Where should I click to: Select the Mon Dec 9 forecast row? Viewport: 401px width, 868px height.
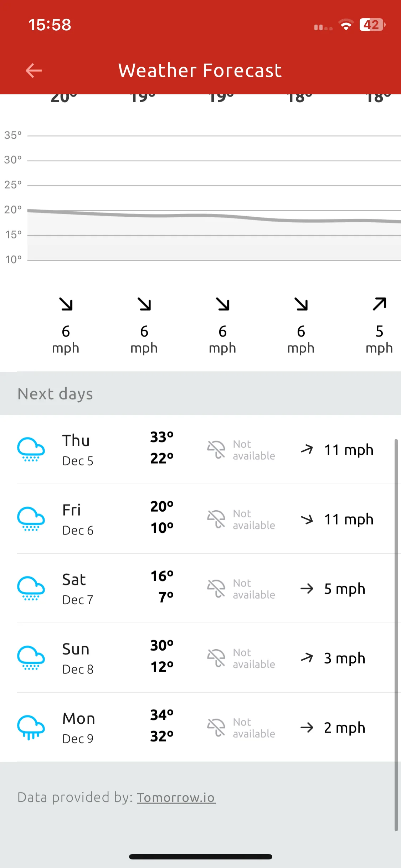coord(200,727)
